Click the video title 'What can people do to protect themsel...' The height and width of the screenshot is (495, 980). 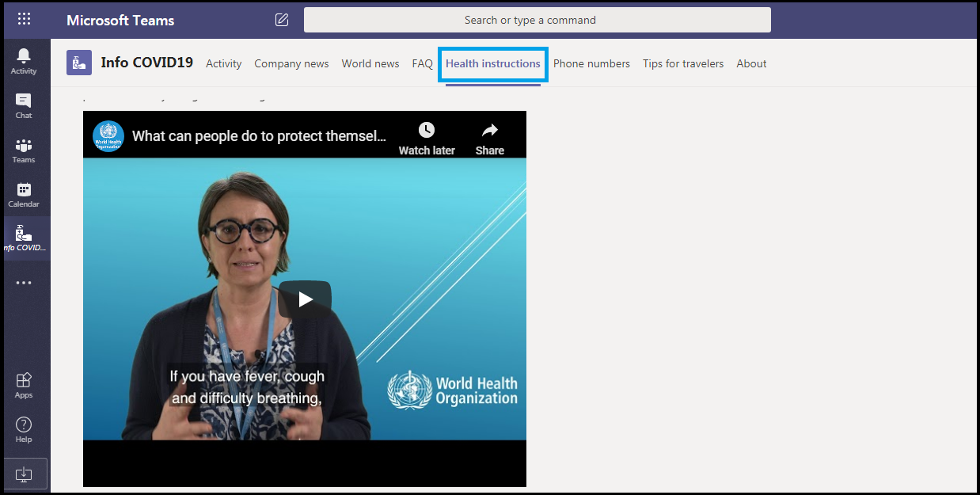tap(260, 135)
